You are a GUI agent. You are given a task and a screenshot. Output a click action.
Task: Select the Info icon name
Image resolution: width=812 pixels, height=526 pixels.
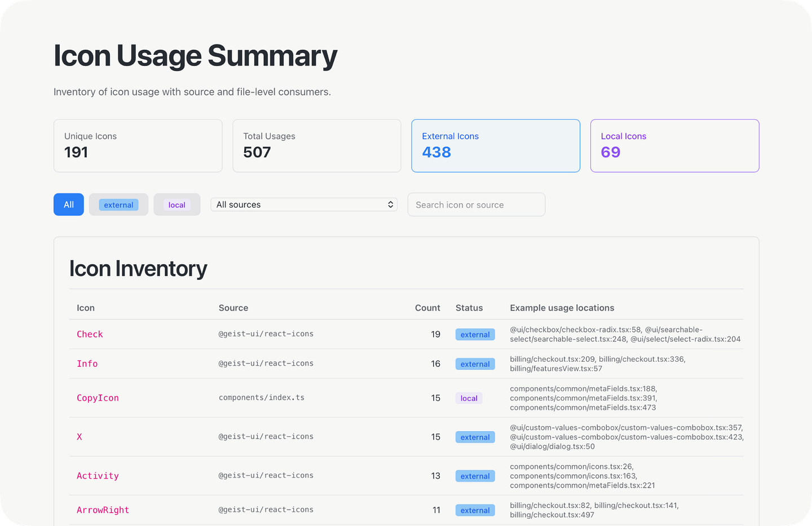click(x=87, y=363)
